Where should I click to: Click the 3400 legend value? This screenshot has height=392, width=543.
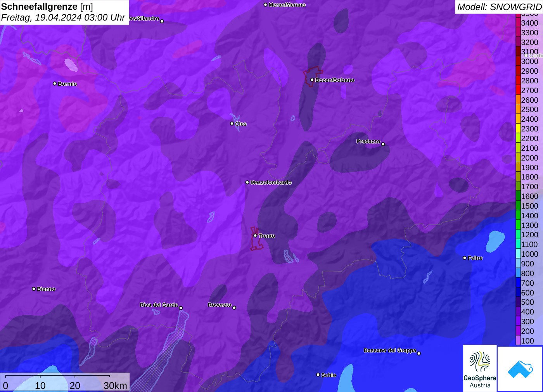tap(530, 23)
